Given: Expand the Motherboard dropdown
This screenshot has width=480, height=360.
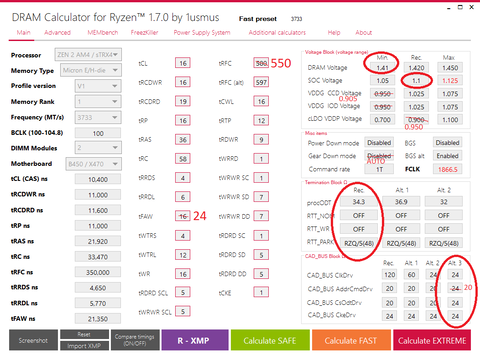Looking at the screenshot, I should [93, 164].
